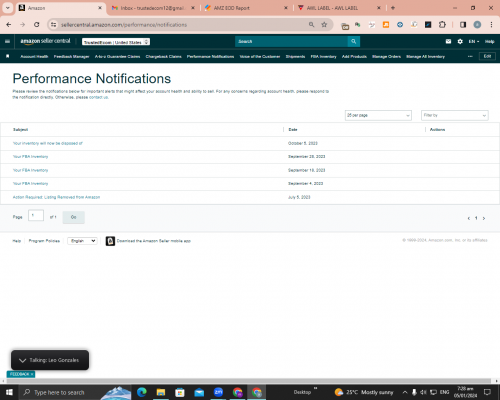Viewport: 500px width, 400px height.
Task: Open the Chrome extensions puzzle icon
Action: [442, 25]
